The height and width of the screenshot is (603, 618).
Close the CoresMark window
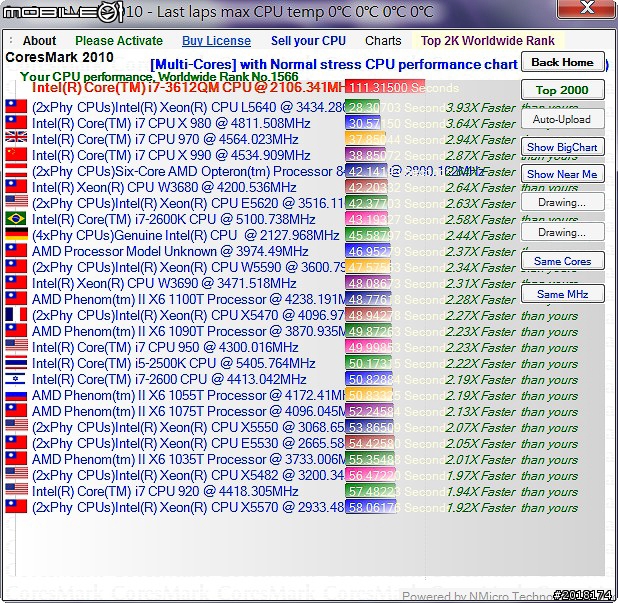pos(587,8)
